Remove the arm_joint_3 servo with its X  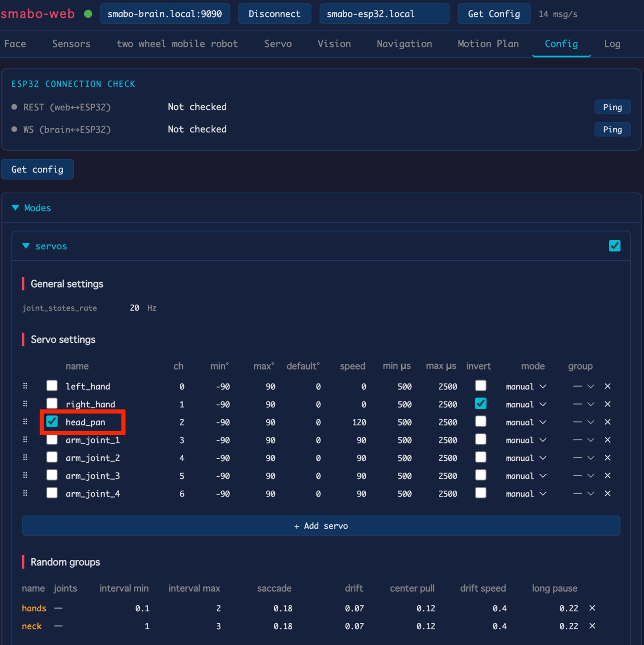click(608, 476)
